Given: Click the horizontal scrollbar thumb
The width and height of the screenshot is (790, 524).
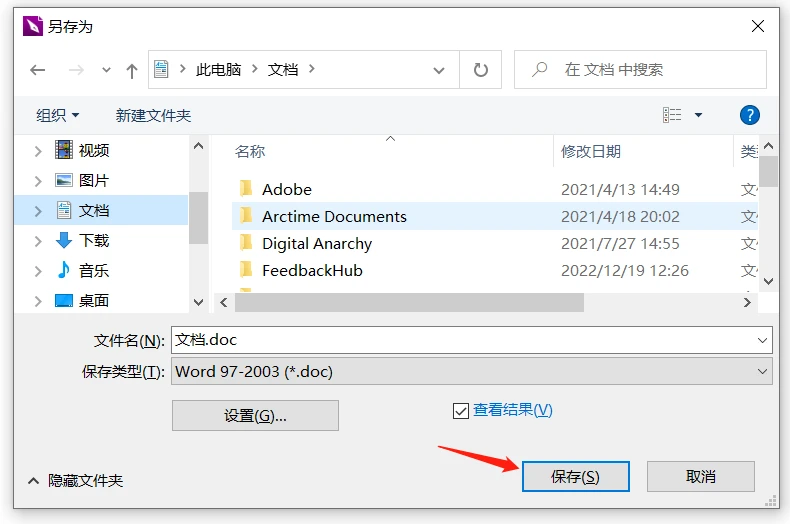Looking at the screenshot, I should click(x=409, y=302).
